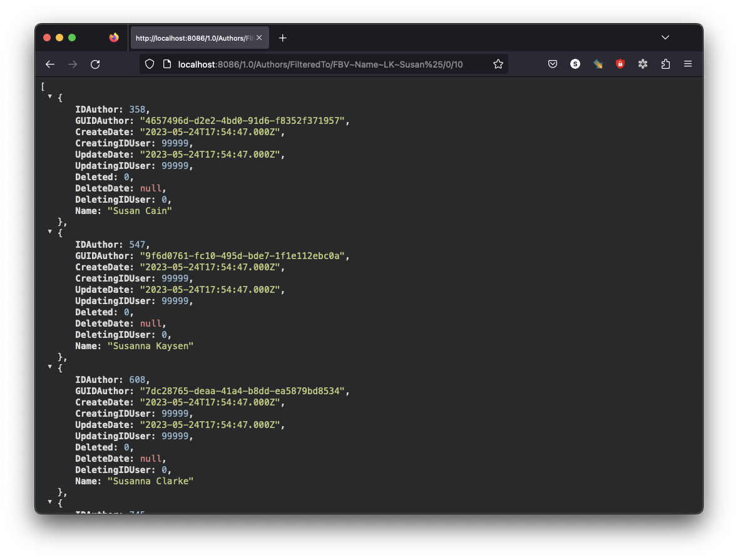The height and width of the screenshot is (560, 738).
Task: Select the localhost:8086 Authors tab
Action: click(200, 38)
